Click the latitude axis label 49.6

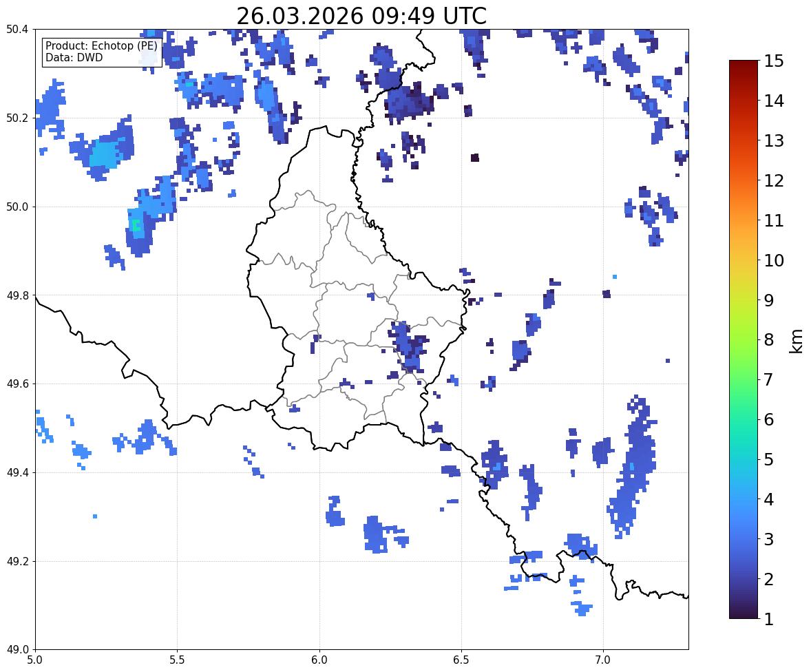17,384
